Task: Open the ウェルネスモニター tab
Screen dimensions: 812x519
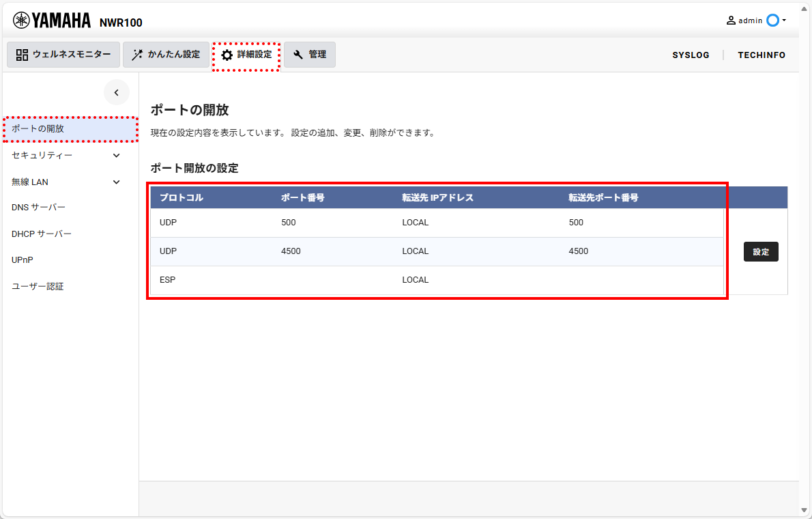Action: pos(63,55)
